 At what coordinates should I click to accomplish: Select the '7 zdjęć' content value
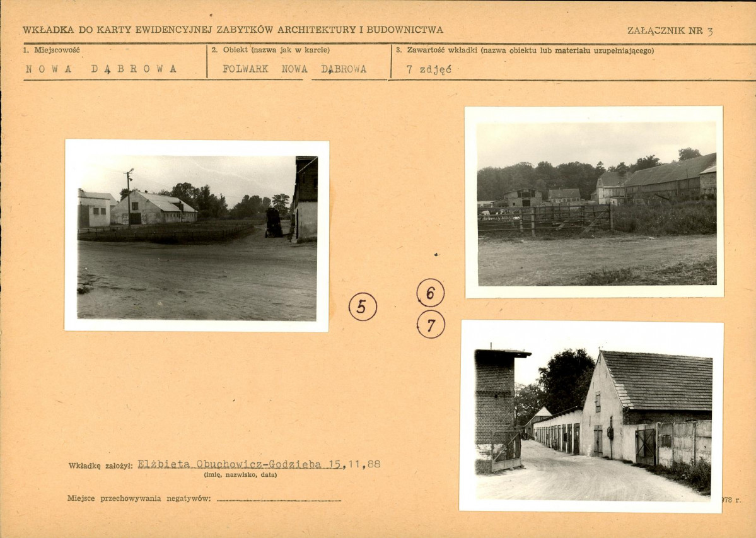click(x=429, y=70)
